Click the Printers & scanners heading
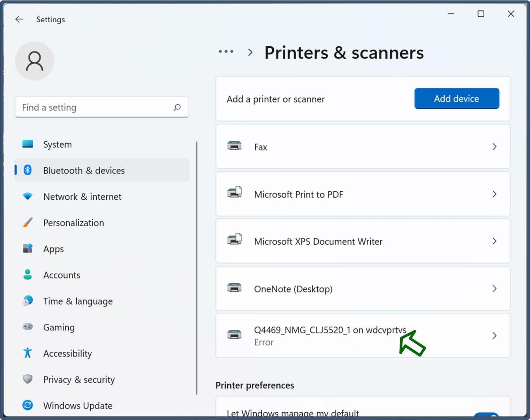 click(344, 53)
